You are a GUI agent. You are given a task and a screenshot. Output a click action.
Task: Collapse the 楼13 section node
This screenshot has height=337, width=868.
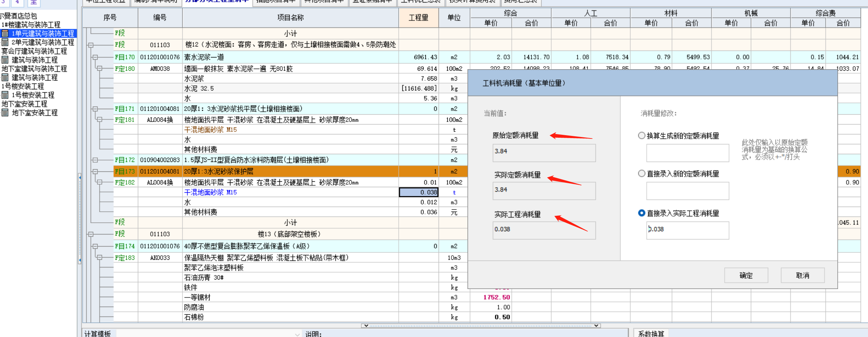(x=91, y=234)
